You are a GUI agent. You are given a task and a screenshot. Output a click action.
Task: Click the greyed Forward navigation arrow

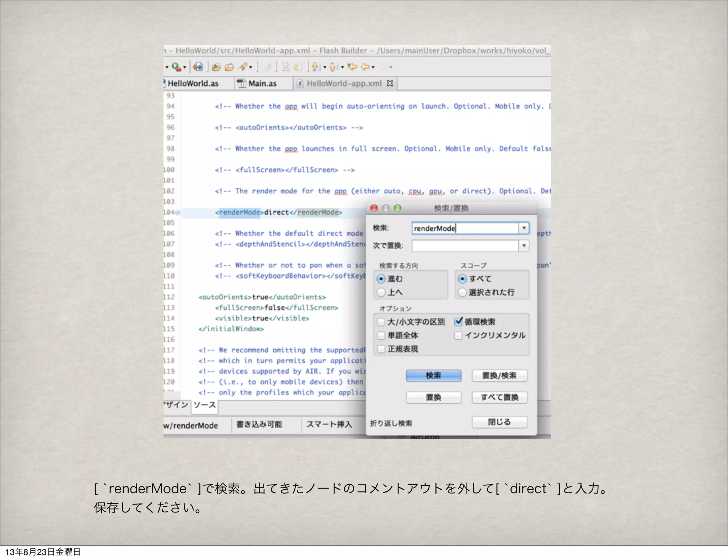pyautogui.click(x=383, y=66)
